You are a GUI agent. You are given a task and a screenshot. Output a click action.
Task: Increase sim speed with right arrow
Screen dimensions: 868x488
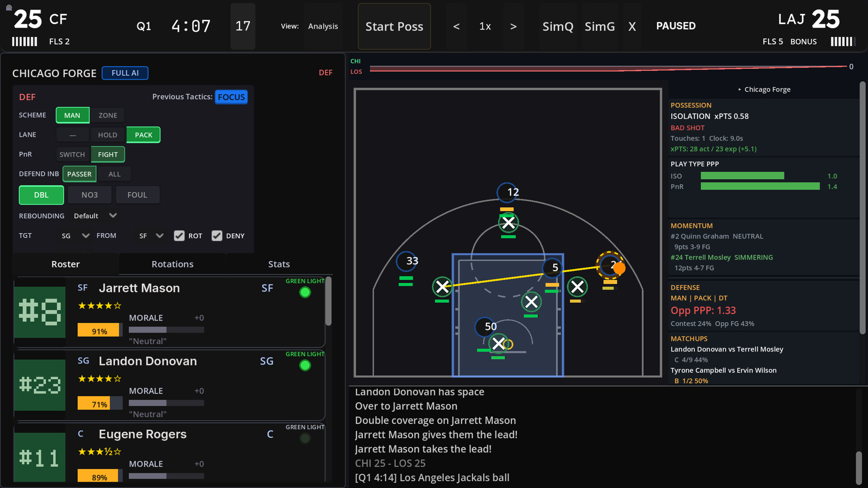[x=513, y=26]
